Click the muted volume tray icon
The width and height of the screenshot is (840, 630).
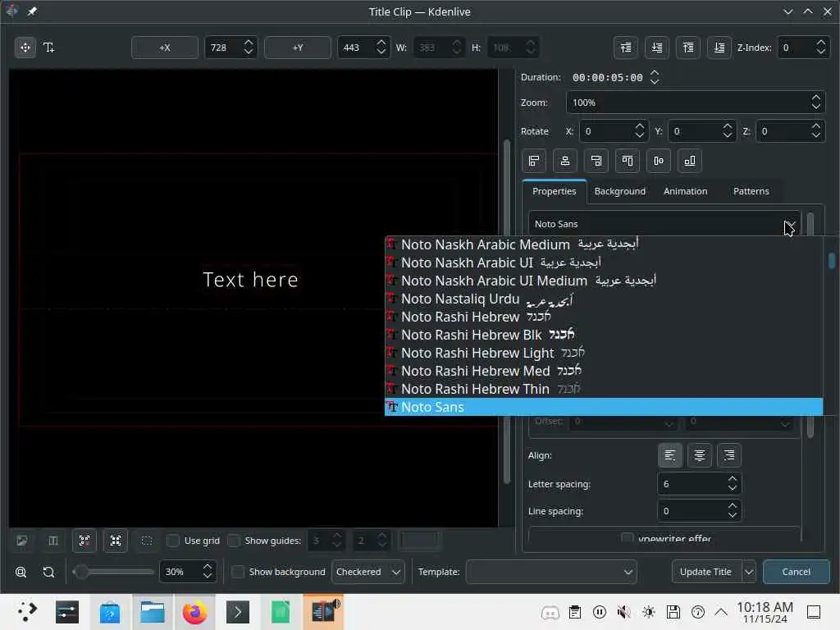(x=623, y=612)
